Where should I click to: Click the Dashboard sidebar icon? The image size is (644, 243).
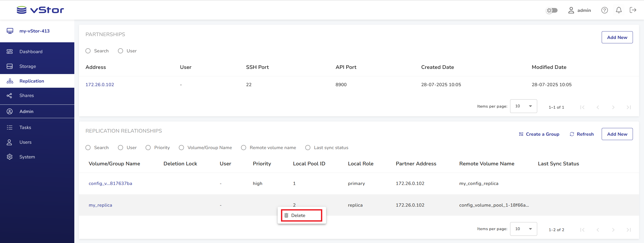point(10,52)
